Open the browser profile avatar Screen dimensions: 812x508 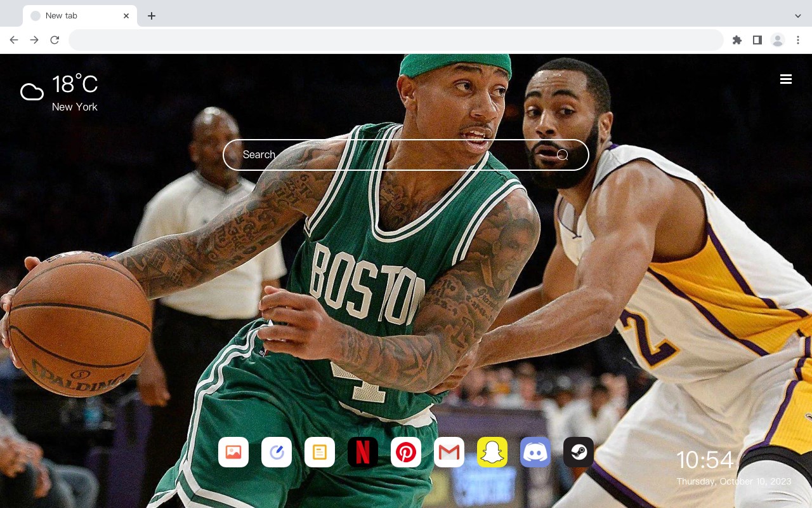click(778, 40)
